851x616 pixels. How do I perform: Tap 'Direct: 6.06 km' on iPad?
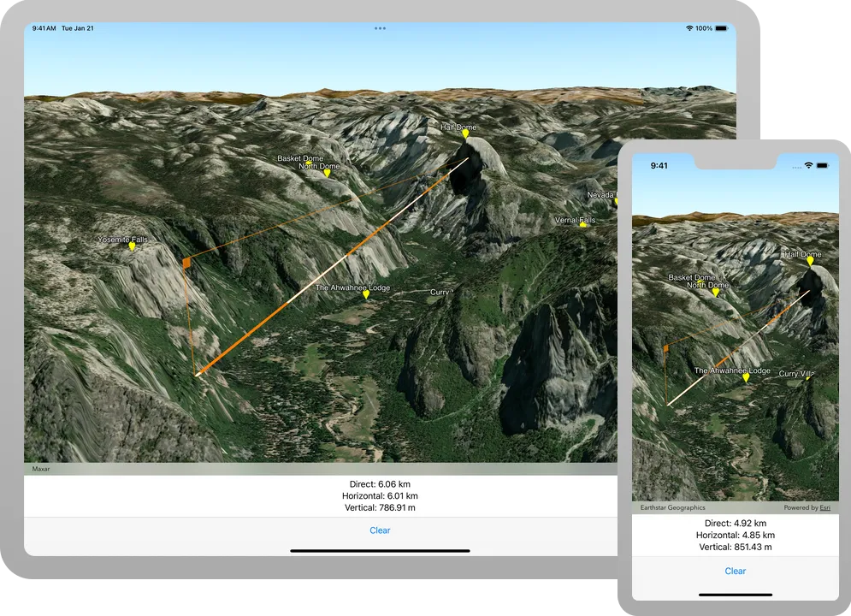click(x=380, y=484)
